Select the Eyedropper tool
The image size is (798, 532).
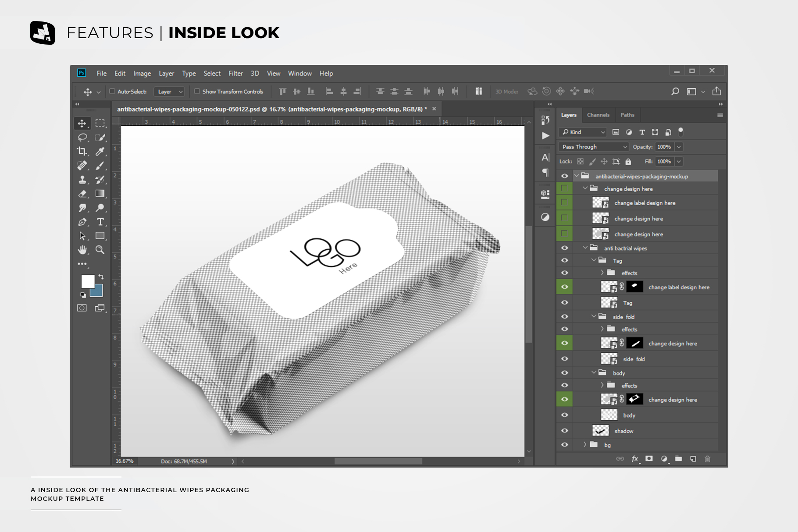pyautogui.click(x=100, y=152)
